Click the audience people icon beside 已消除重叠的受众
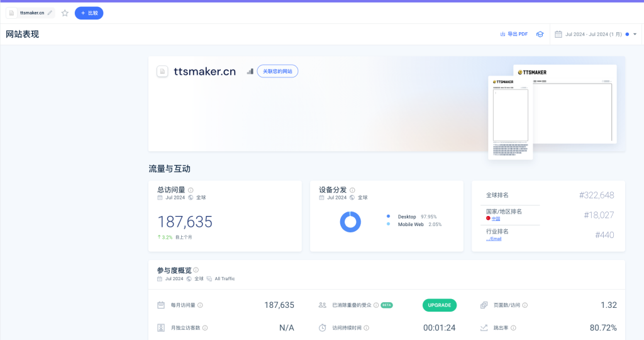This screenshot has height=340, width=644. point(323,305)
